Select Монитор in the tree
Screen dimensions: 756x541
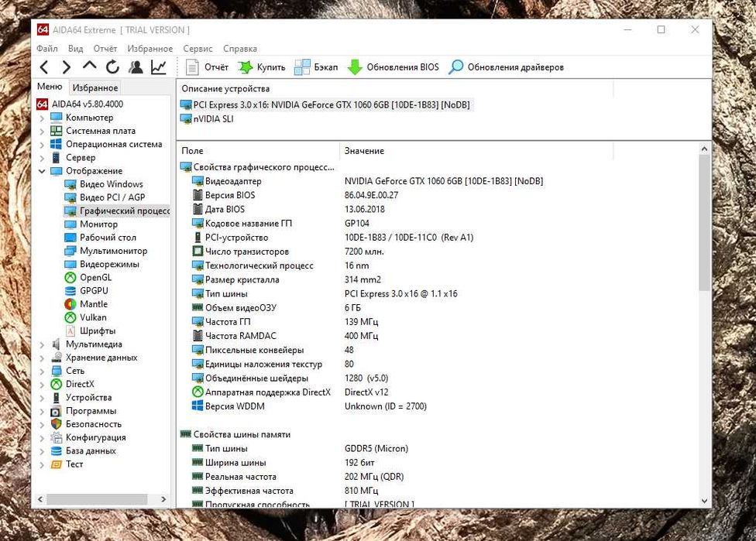pyautogui.click(x=91, y=224)
